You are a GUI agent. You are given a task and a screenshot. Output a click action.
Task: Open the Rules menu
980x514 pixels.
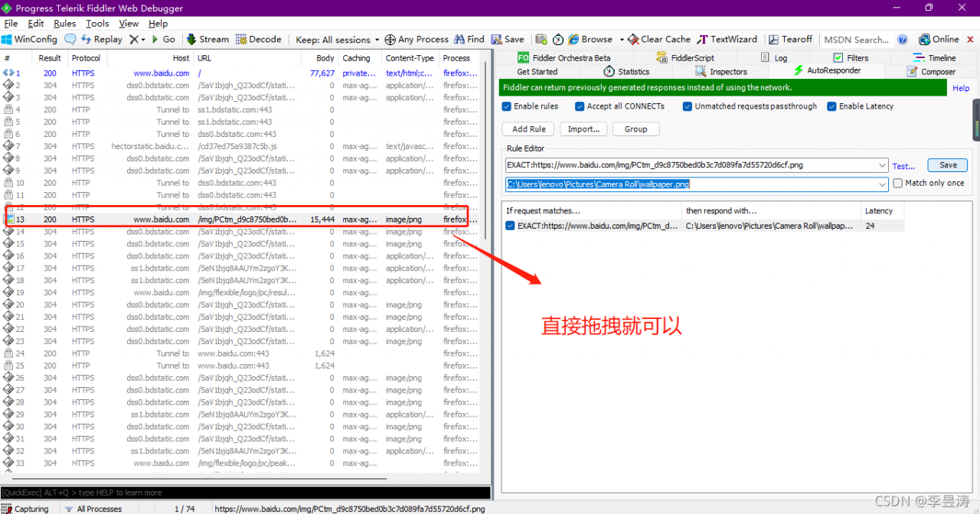click(x=64, y=24)
